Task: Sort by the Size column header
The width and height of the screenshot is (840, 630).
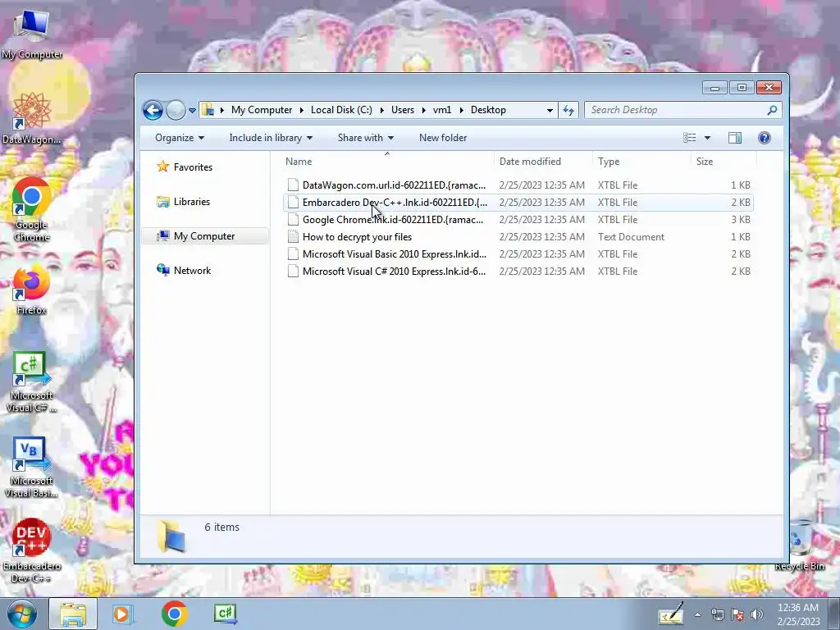Action: (x=724, y=162)
